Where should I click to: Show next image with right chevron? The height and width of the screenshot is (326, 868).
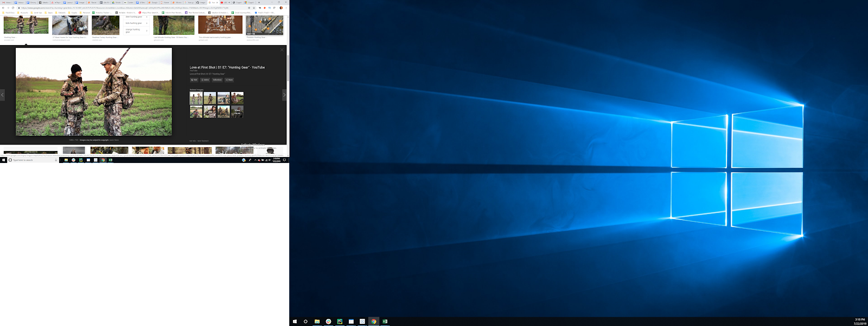[284, 95]
